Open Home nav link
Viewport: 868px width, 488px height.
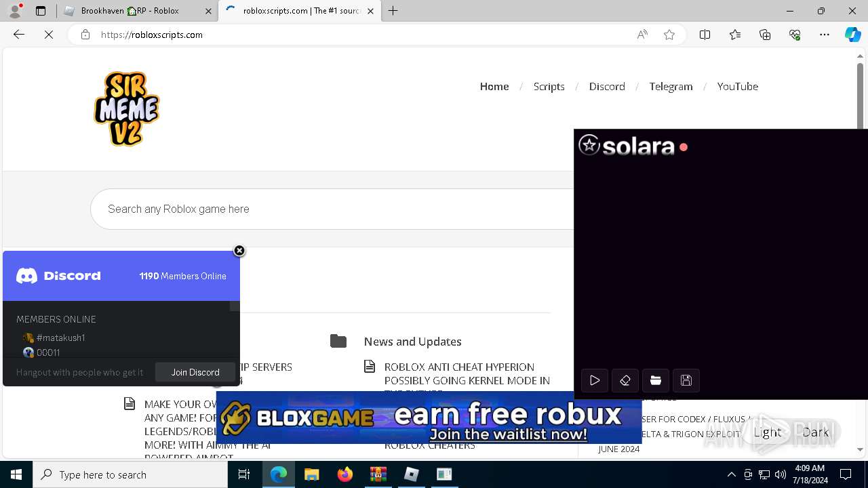pyautogui.click(x=494, y=86)
